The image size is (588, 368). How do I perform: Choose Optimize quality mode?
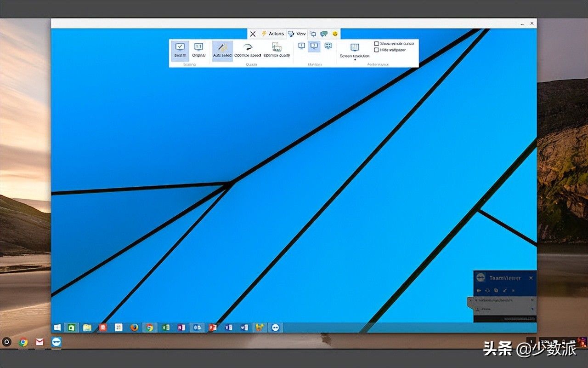point(277,50)
